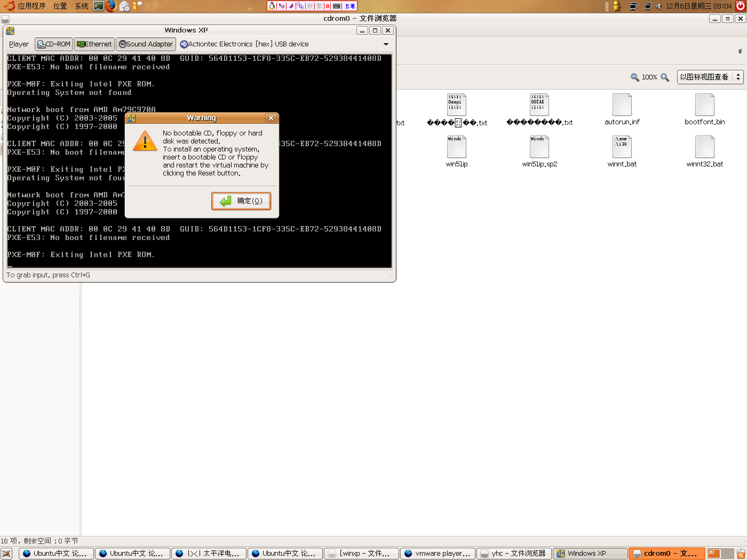The image size is (747, 560).
Task: Click the show desktop button in bottom panel
Action: 6,554
